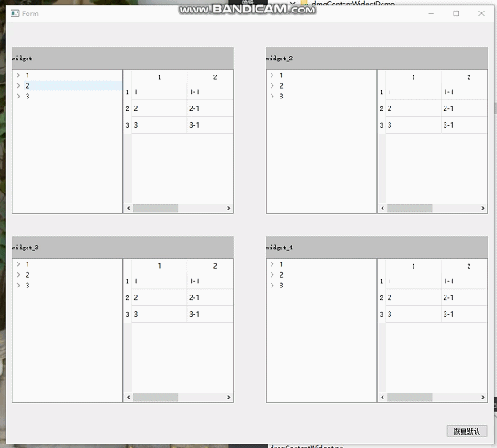
Task: Minimize the Form window
Action: point(430,13)
